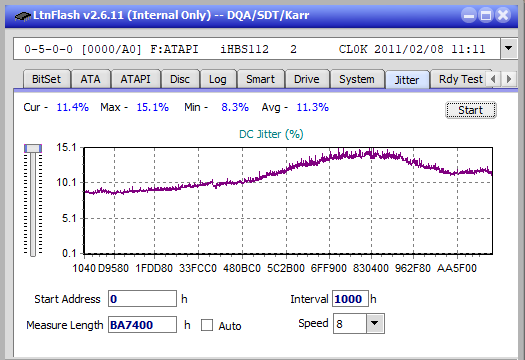
Task: Open the Disc tab
Action: click(x=180, y=79)
